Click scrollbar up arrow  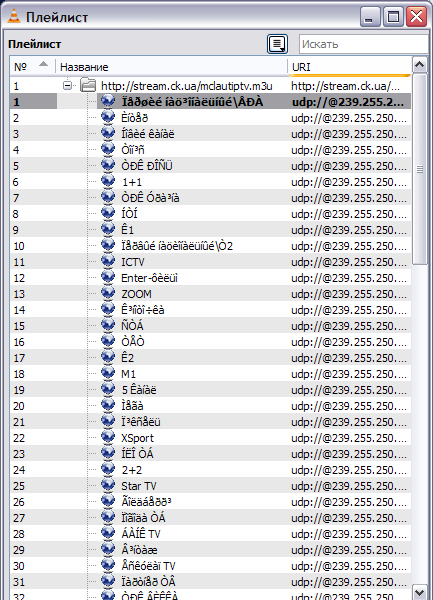coord(420,65)
